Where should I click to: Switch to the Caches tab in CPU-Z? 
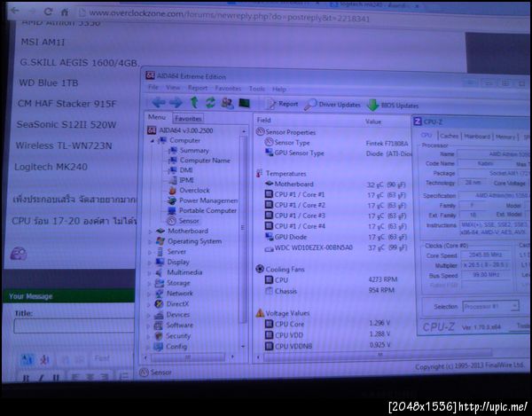[x=449, y=136]
